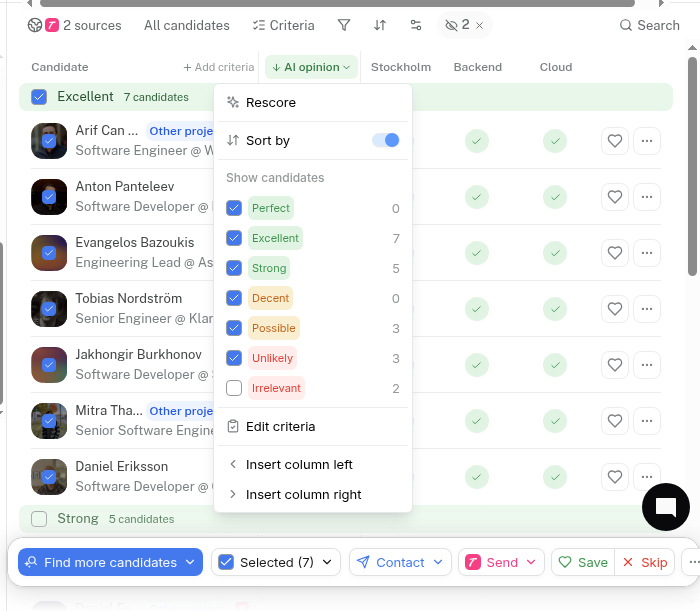Favorite Mitra Tha... with heart icon
Screen dimensions: 700x611
point(615,421)
